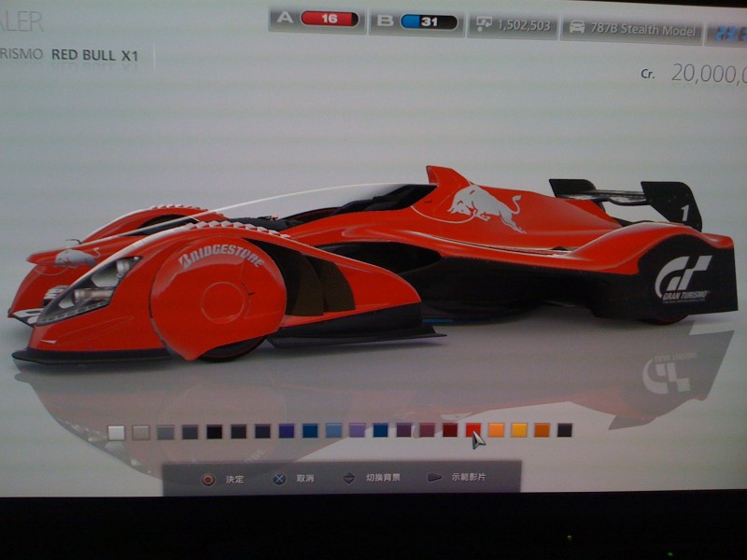
Task: Select the burnt orange swatch
Action: tap(543, 430)
